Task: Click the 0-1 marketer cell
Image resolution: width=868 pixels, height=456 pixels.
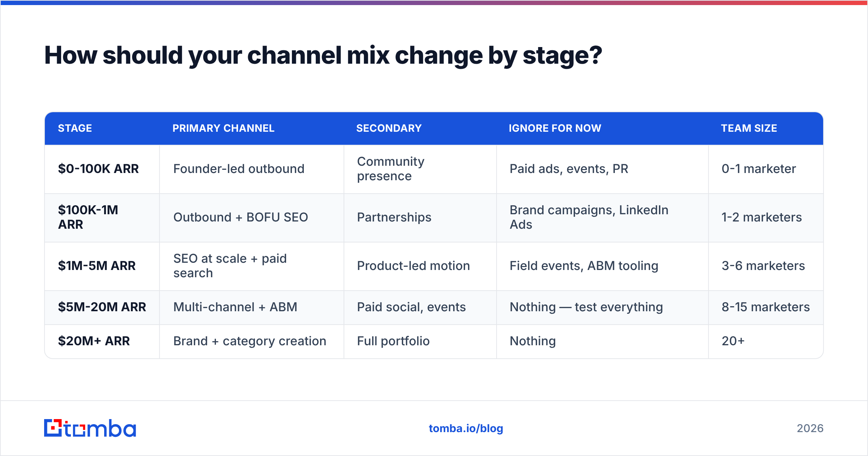Action: point(766,169)
